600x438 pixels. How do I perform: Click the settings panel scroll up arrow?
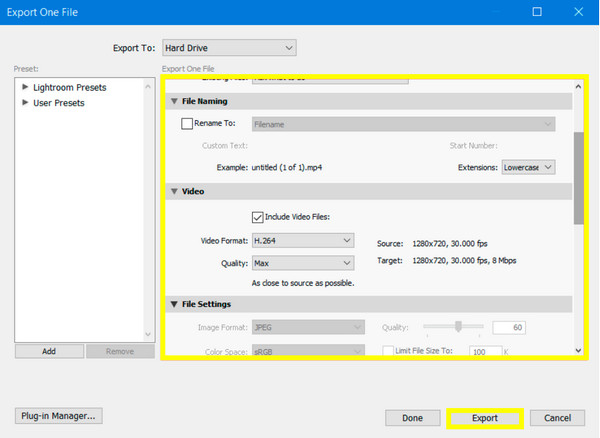click(x=579, y=87)
